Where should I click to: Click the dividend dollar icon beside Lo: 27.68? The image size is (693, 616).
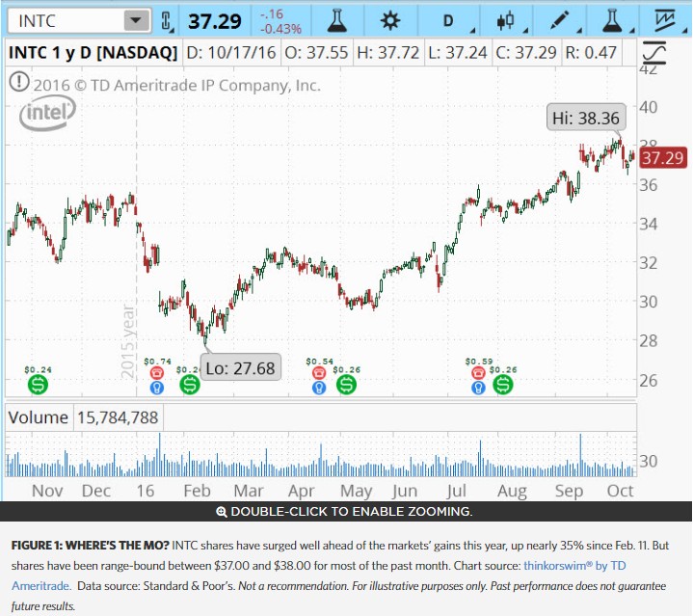click(190, 385)
